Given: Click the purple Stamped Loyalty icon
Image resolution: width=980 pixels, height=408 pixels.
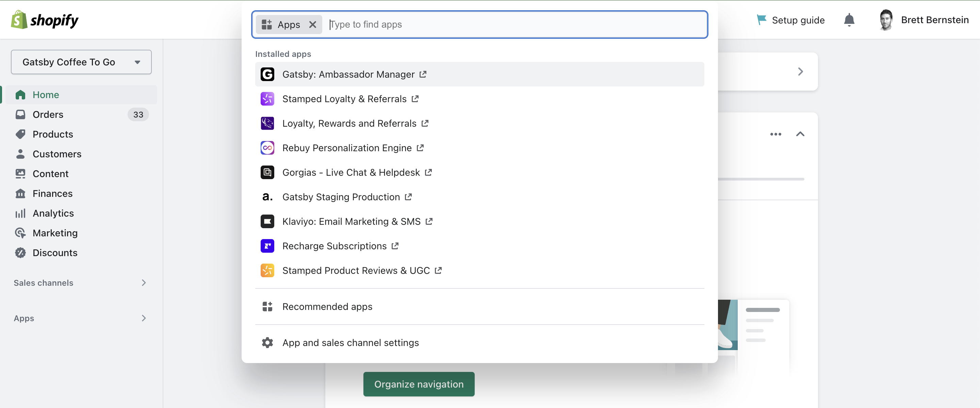Looking at the screenshot, I should (267, 98).
